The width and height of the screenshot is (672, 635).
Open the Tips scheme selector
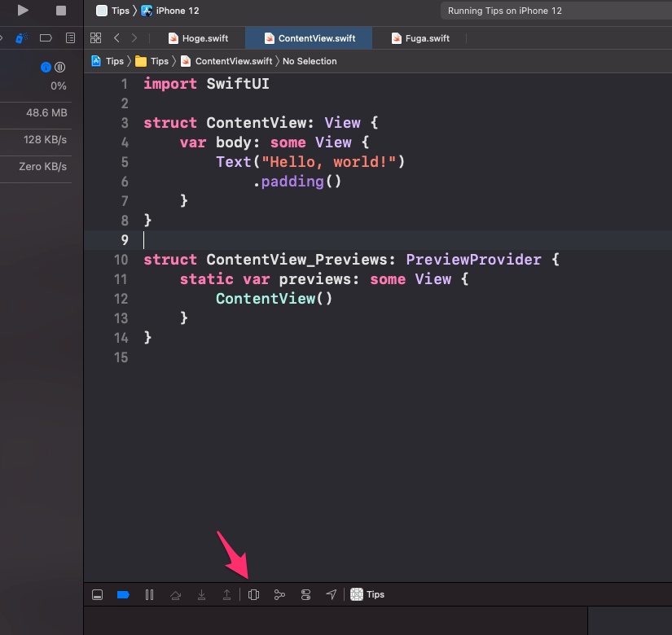(x=112, y=11)
